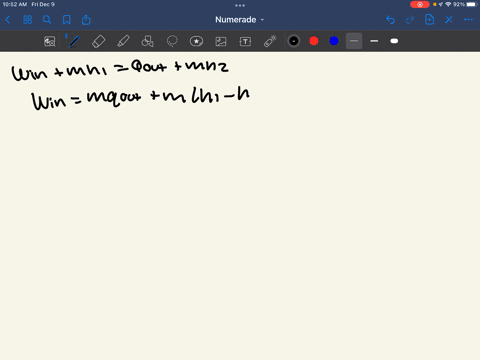Choose the red pen color
The image size is (480, 360).
pos(314,41)
